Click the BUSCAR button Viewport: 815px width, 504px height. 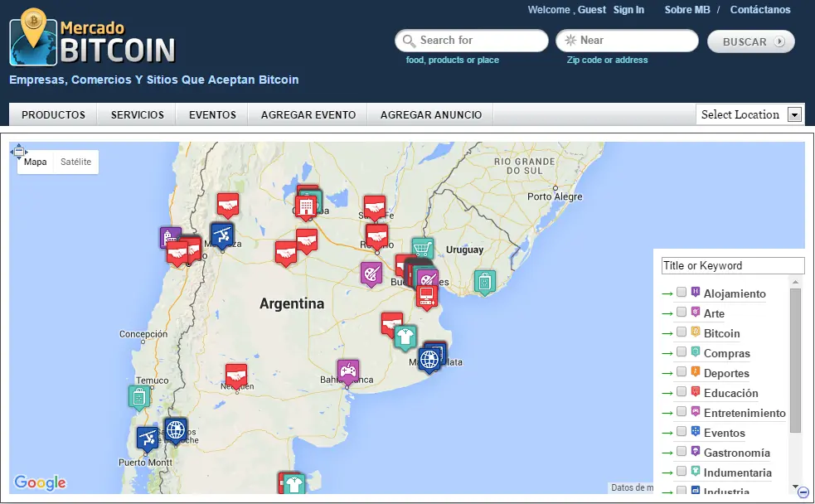(751, 41)
